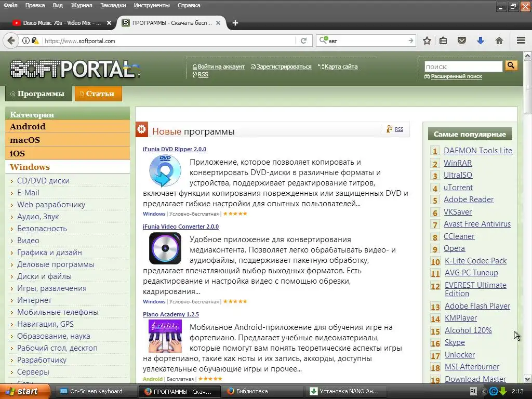Viewport: 532px width, 399px height.
Task: Open Графика и дизайн category
Action: pos(49,252)
